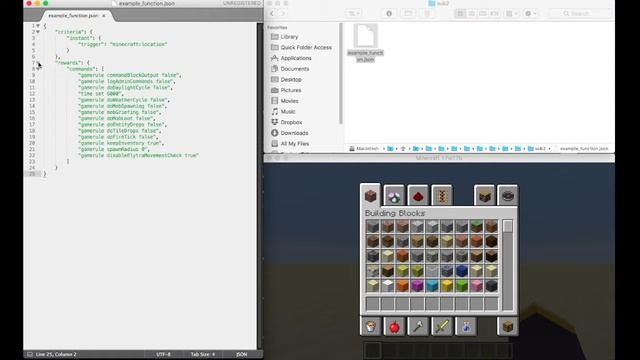Image resolution: width=640 pixels, height=360 pixels.
Task: Go back in the Finder window
Action: [272, 13]
